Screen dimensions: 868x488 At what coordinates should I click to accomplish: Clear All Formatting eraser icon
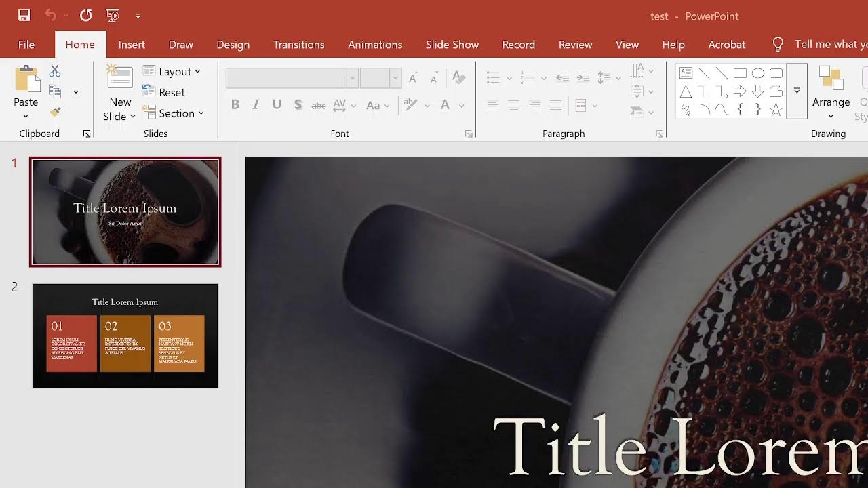point(458,78)
